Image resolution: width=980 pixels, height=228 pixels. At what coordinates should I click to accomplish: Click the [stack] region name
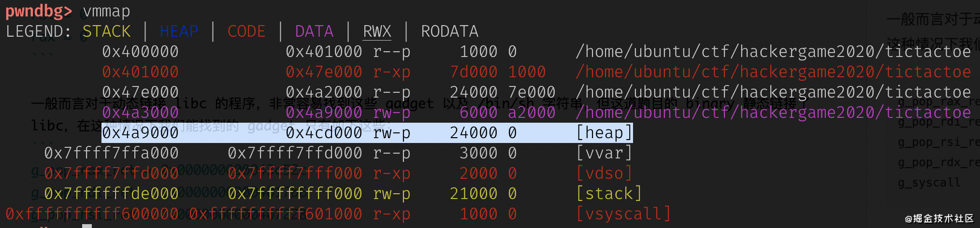point(609,194)
